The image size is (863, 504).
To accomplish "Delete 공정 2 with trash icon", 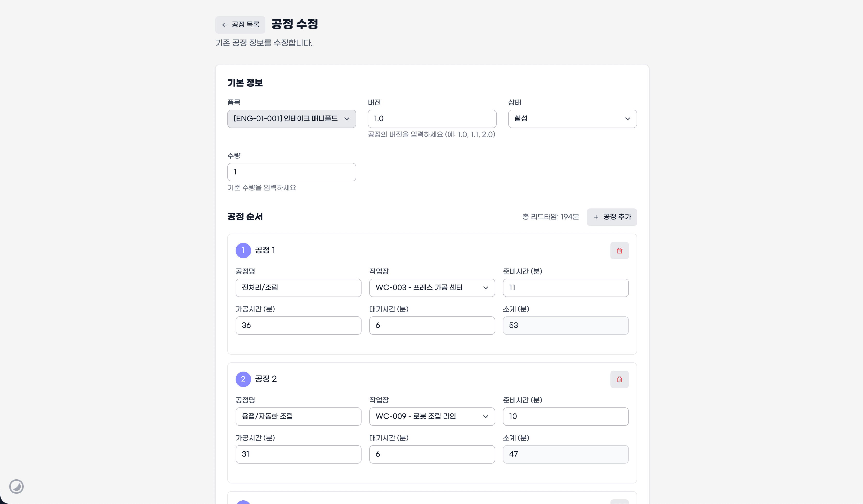I will point(619,379).
